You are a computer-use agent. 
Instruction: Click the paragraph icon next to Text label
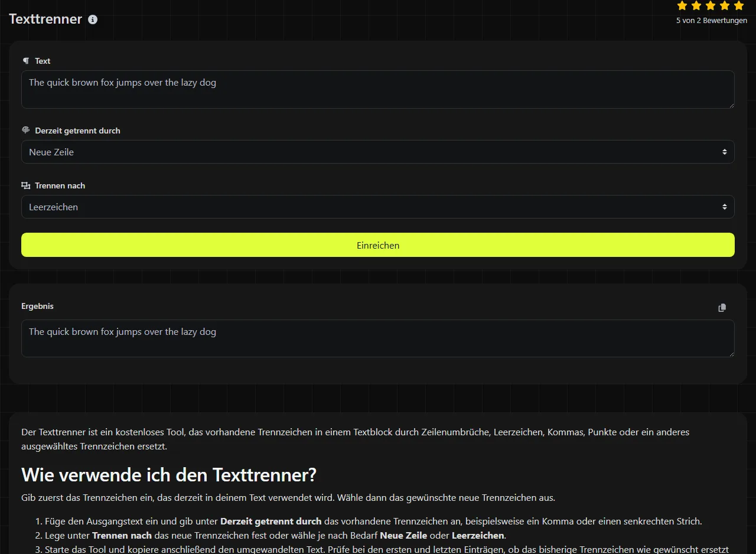point(25,61)
